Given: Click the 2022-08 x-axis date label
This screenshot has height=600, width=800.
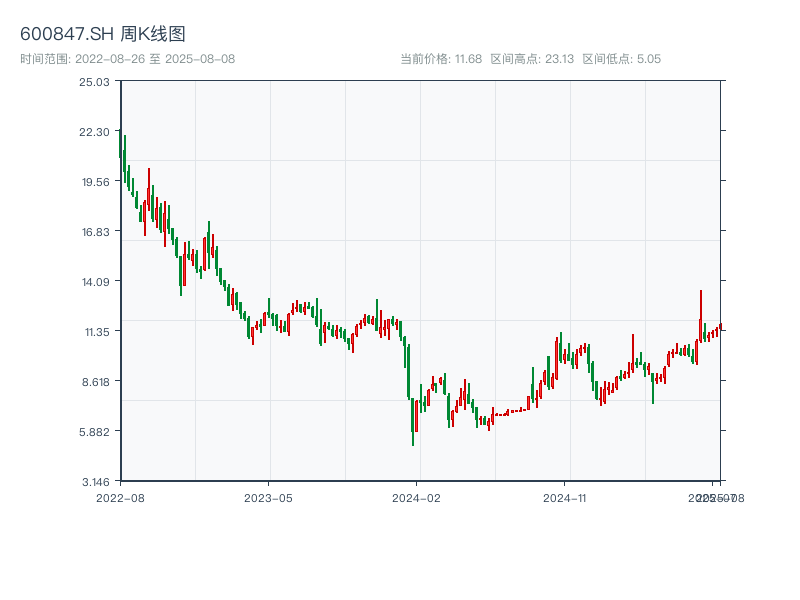Looking at the screenshot, I should pos(120,496).
